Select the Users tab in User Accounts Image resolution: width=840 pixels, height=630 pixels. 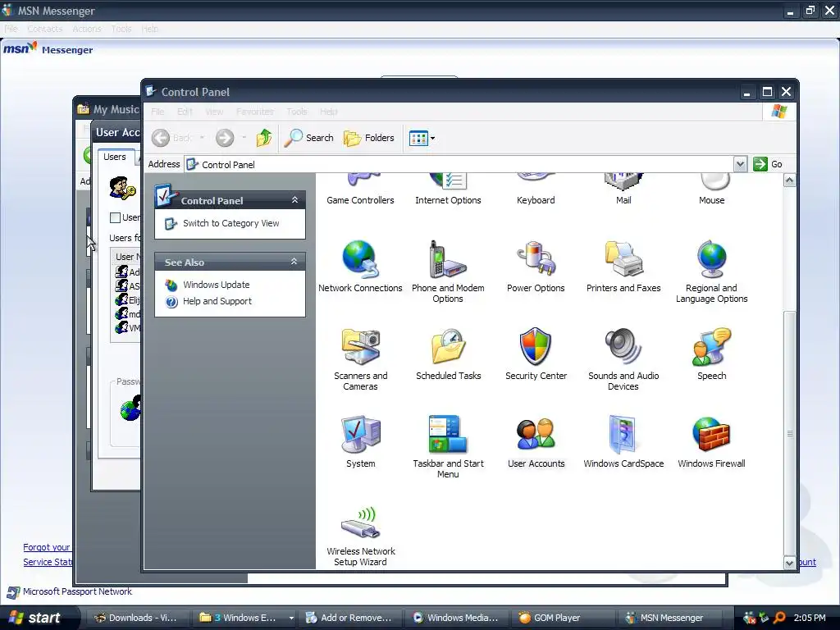[115, 157]
